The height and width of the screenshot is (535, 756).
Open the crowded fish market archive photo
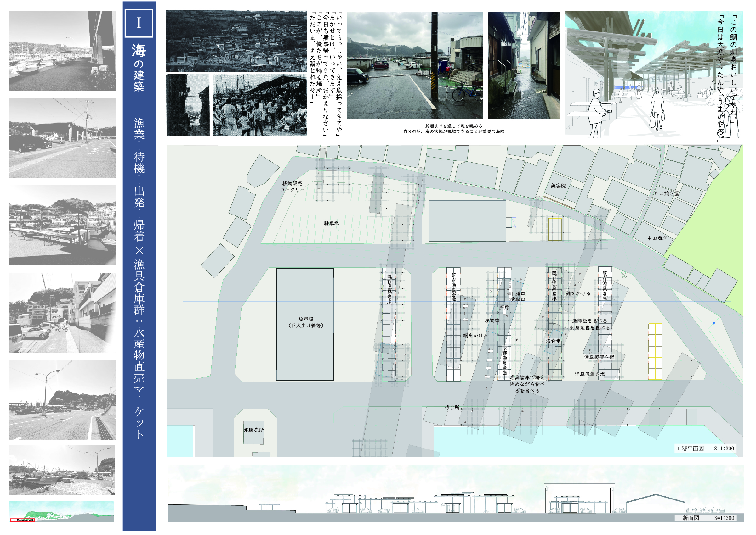(259, 105)
